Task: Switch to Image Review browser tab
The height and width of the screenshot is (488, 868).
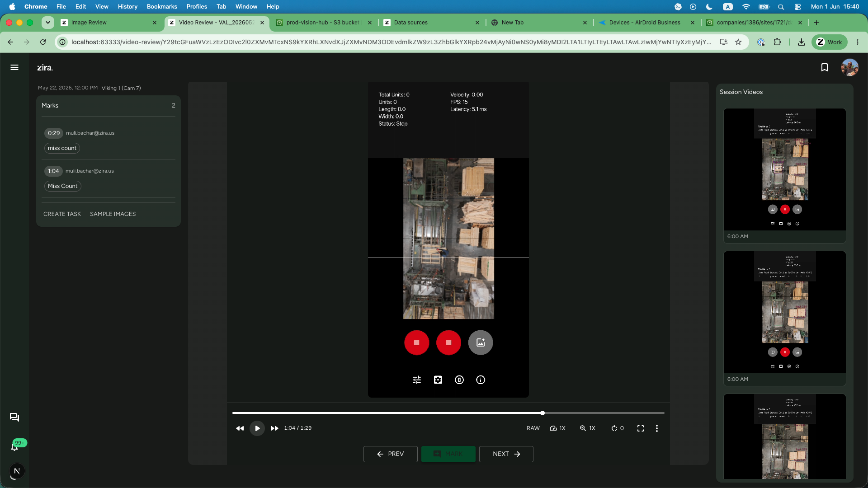Action: click(109, 23)
